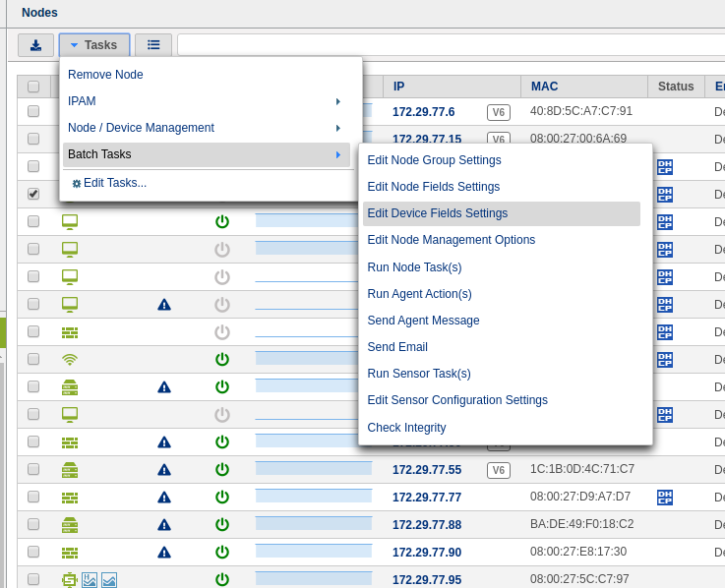Screen dimensions: 725x588
Task: Click the download/export icon button in toolbar
Action: click(35, 45)
